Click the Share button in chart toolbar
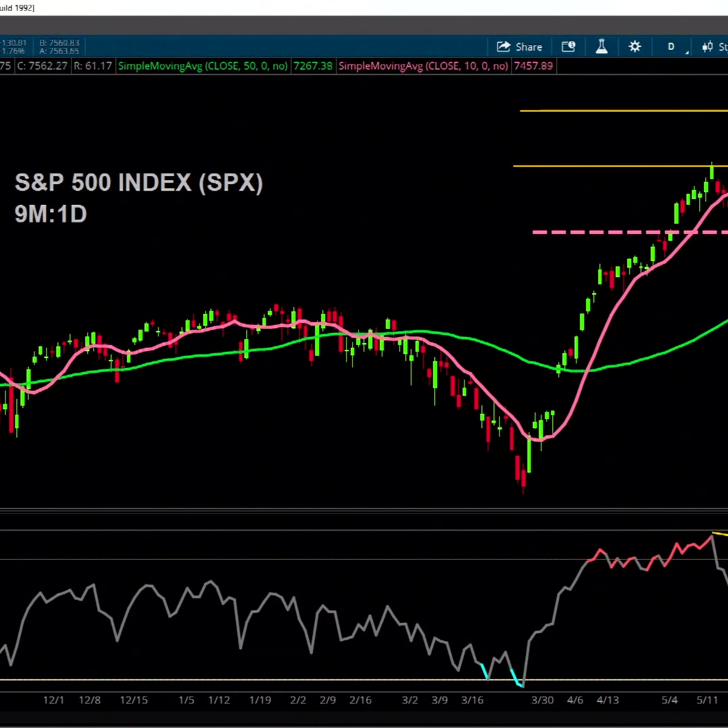This screenshot has height=728, width=728. point(519,47)
